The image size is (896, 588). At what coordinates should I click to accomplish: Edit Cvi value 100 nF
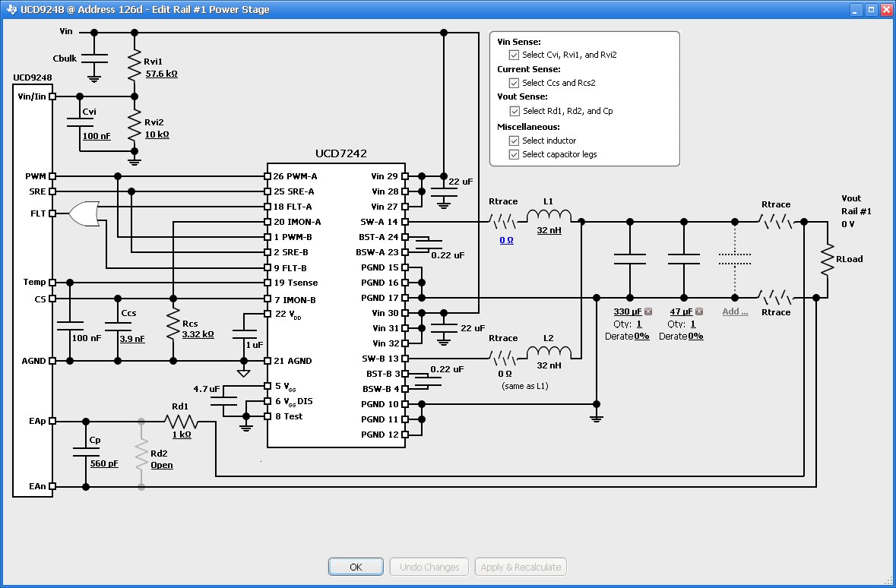click(x=97, y=136)
